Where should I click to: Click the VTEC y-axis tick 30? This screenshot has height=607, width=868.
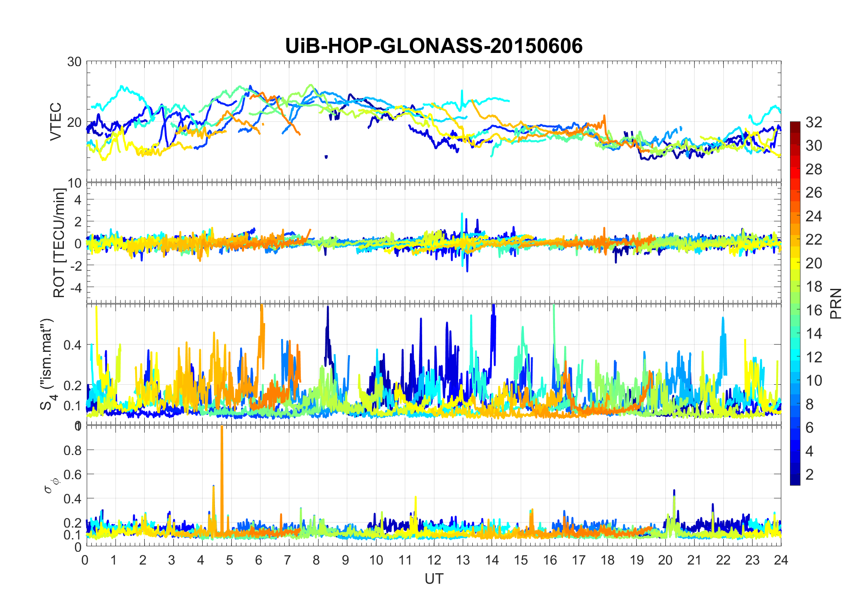pyautogui.click(x=74, y=62)
